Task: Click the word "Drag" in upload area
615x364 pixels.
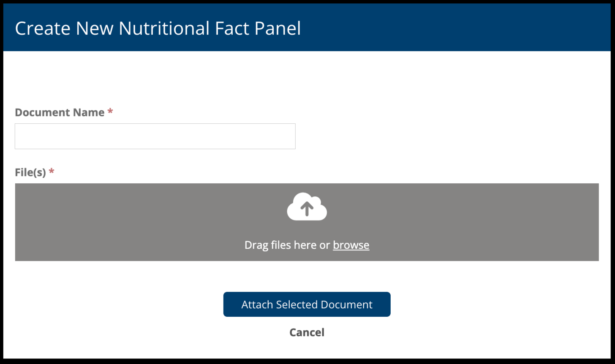Action: pyautogui.click(x=256, y=245)
